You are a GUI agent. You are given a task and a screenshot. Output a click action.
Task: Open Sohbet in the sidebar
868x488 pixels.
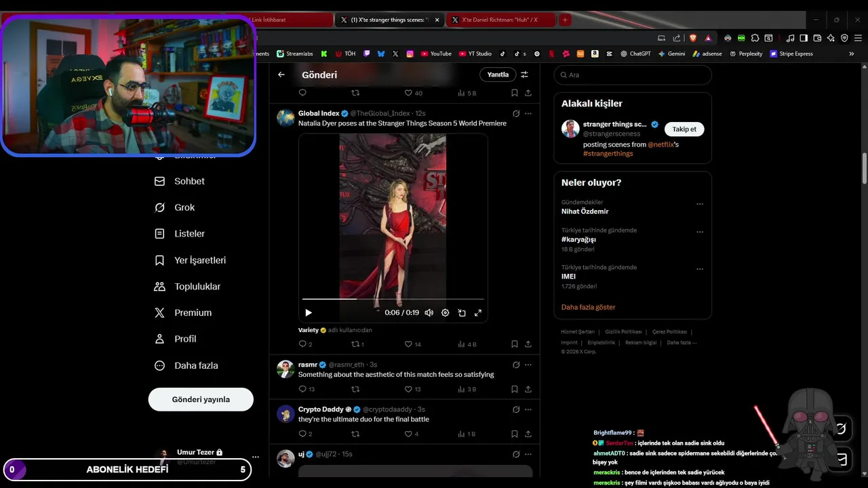click(x=180, y=181)
